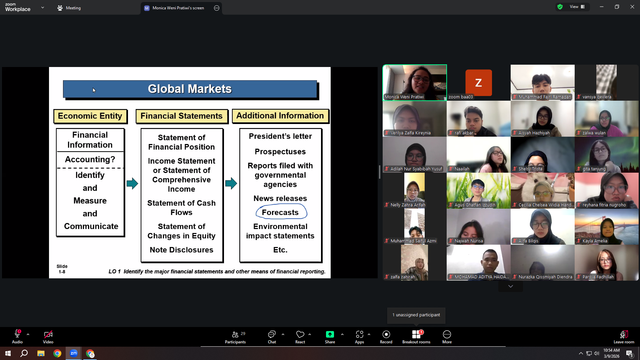Expand chat options arrow next to Chat
The image size is (640, 360).
[x=283, y=334]
